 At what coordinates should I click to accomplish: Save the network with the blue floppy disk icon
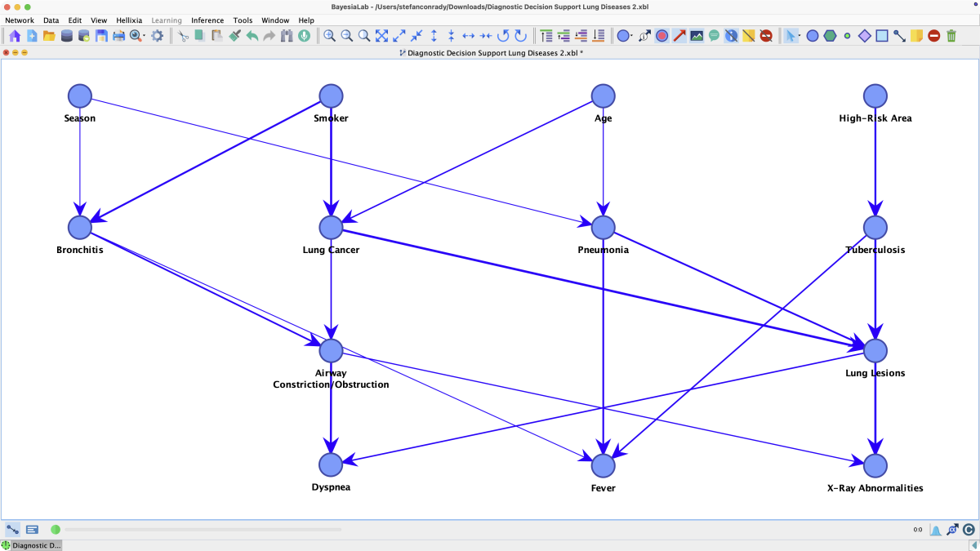point(101,36)
